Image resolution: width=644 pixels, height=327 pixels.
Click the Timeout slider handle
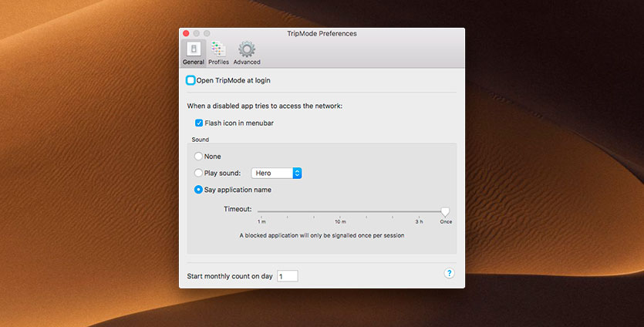point(445,211)
